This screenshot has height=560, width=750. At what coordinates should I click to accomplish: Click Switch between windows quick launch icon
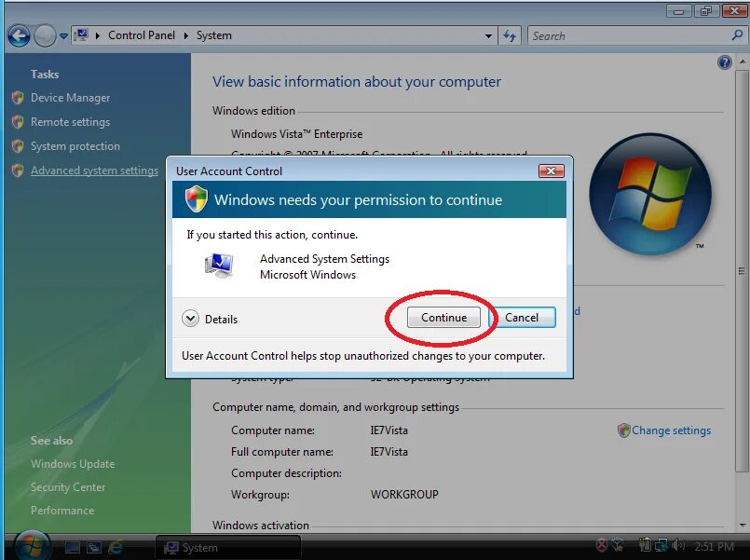94,547
